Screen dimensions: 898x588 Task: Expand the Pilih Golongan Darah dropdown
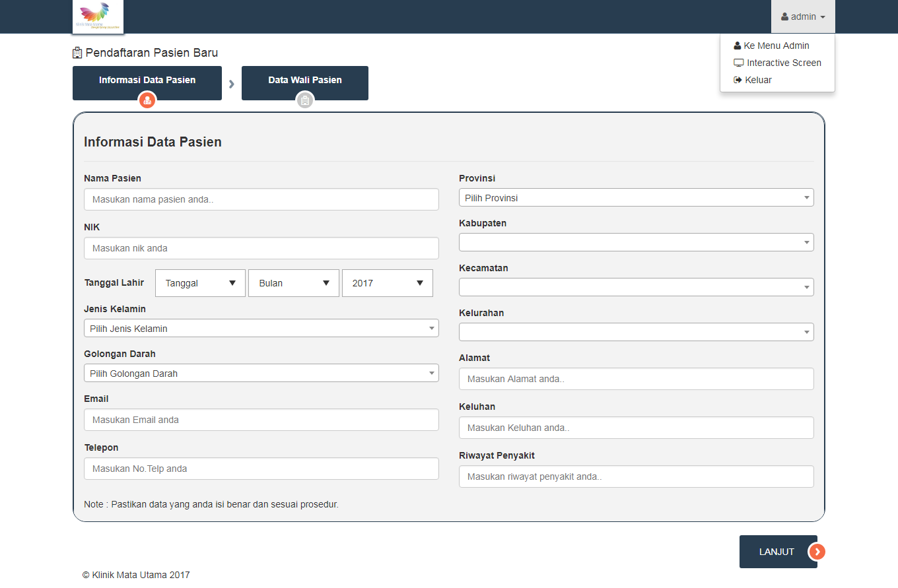click(x=261, y=373)
